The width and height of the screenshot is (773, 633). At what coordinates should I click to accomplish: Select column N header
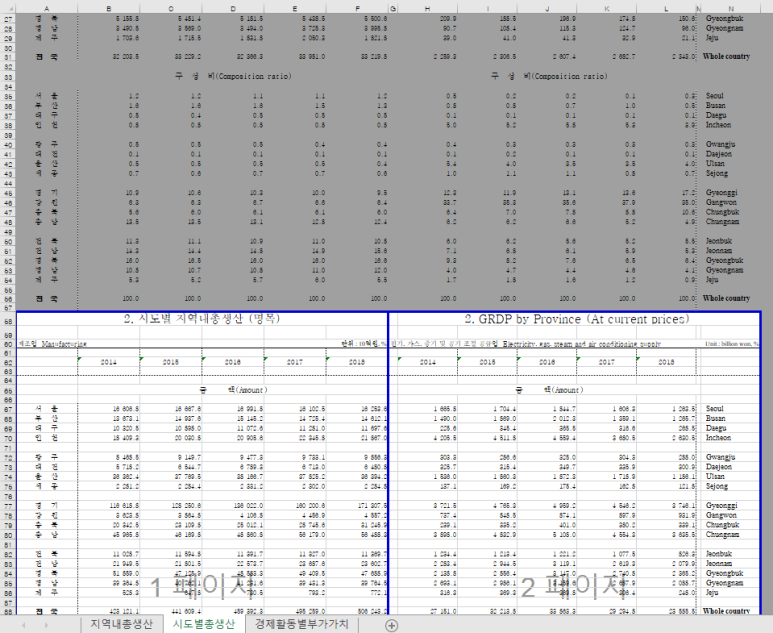[x=731, y=8]
